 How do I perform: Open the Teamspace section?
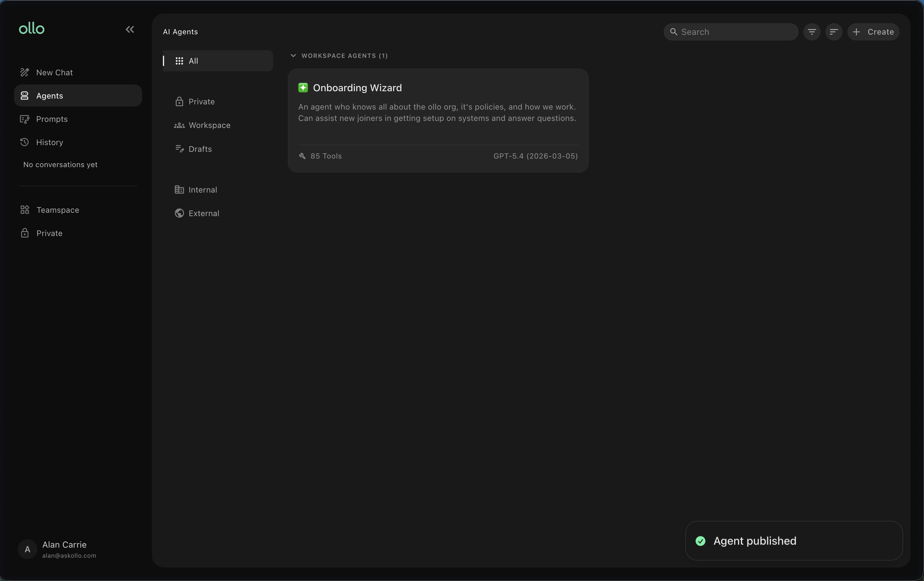[x=78, y=210]
